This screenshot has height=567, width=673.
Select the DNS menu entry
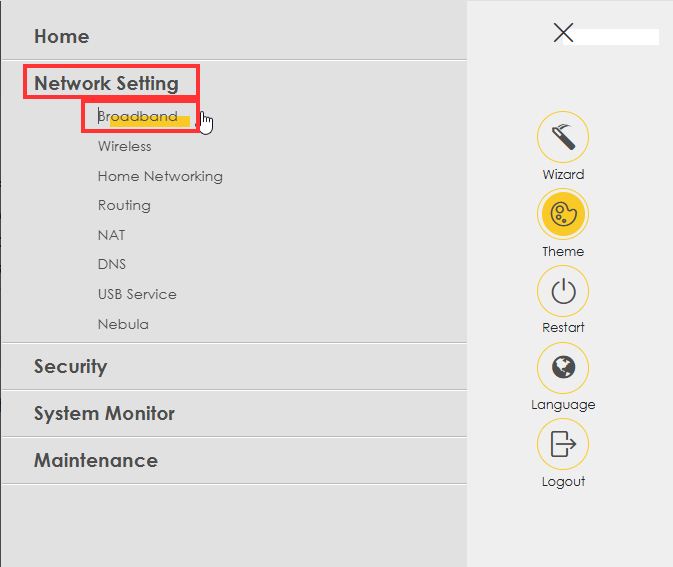pyautogui.click(x=112, y=264)
